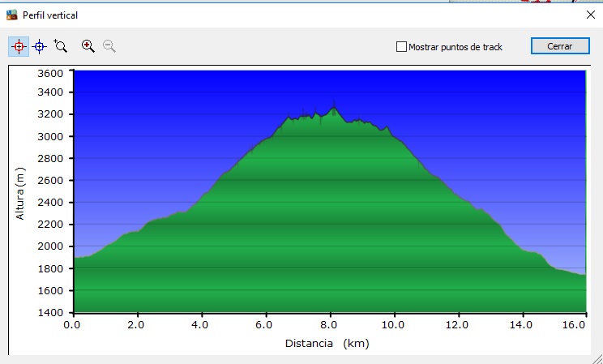Image resolution: width=603 pixels, height=364 pixels.
Task: Enable Mostrar puntos de track checkbox
Action: pos(401,47)
